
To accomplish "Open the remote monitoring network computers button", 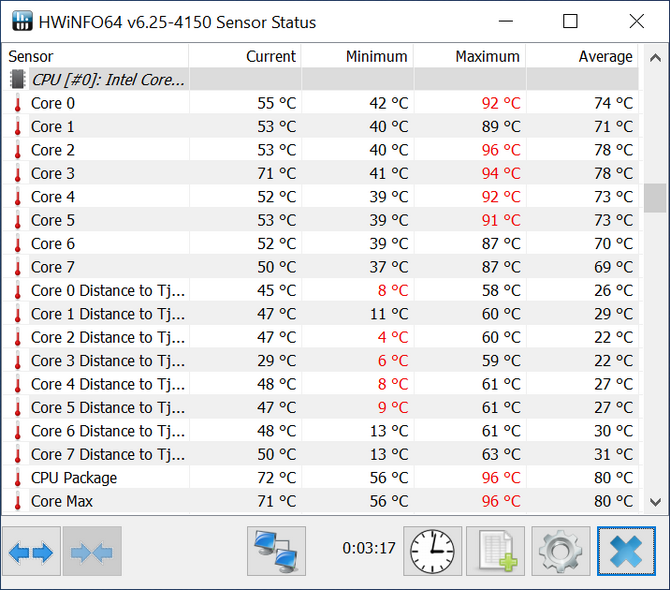I will click(x=276, y=551).
